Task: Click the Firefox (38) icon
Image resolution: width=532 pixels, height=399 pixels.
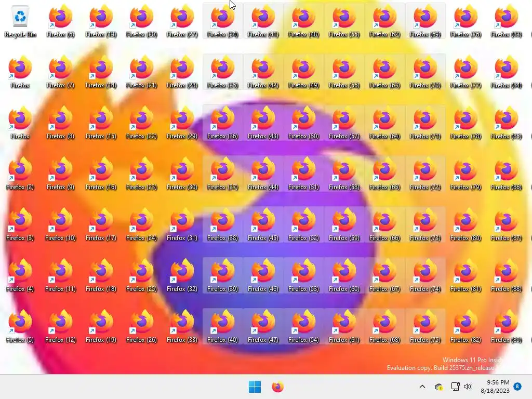Action: (222, 224)
